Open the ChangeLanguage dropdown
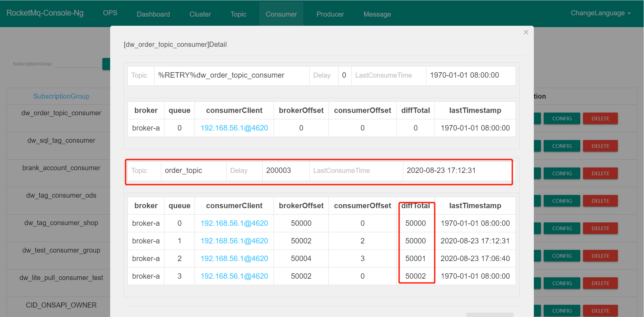The height and width of the screenshot is (317, 644). pyautogui.click(x=600, y=13)
